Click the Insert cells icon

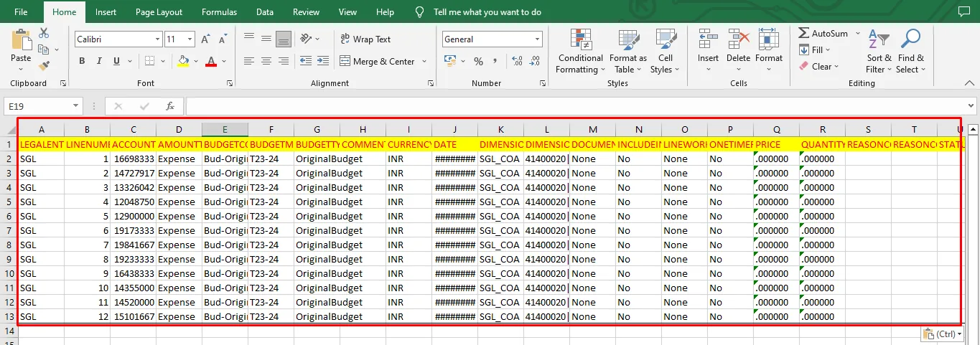pyautogui.click(x=708, y=40)
